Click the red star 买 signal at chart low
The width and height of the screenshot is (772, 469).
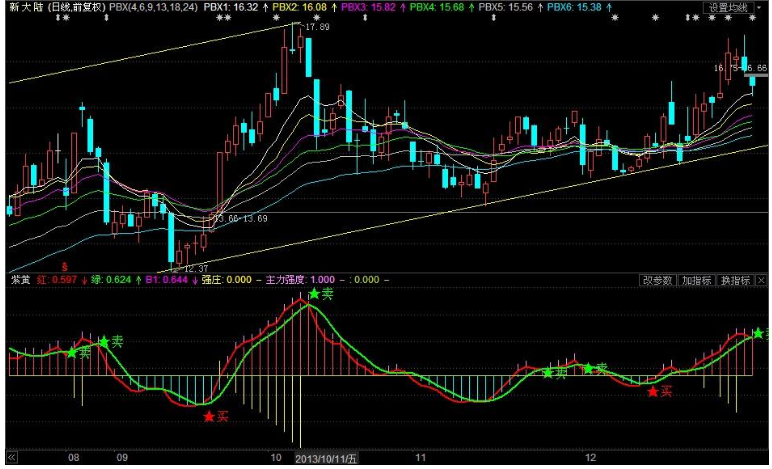209,415
